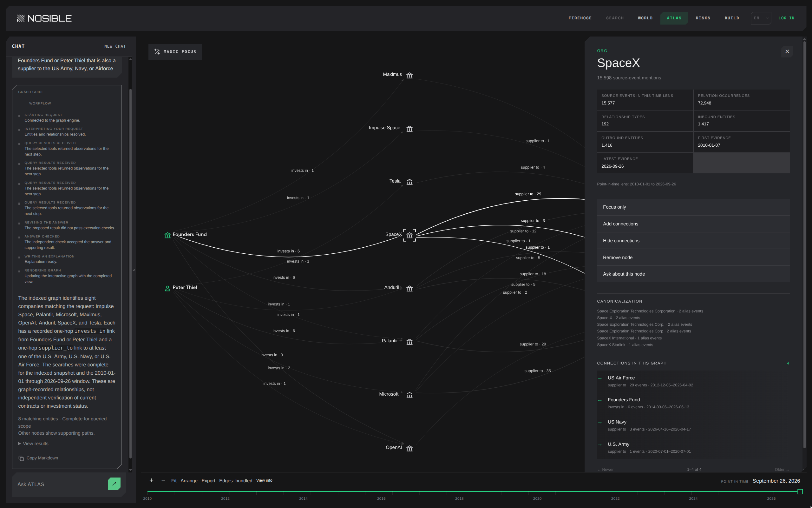
Task: Close the SpaceX details panel
Action: pos(787,51)
